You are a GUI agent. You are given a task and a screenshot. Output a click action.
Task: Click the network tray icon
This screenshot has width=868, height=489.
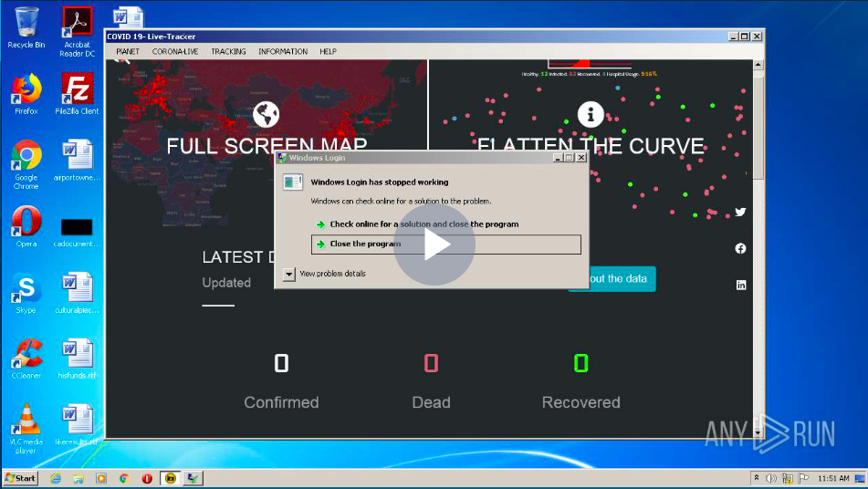(x=787, y=478)
